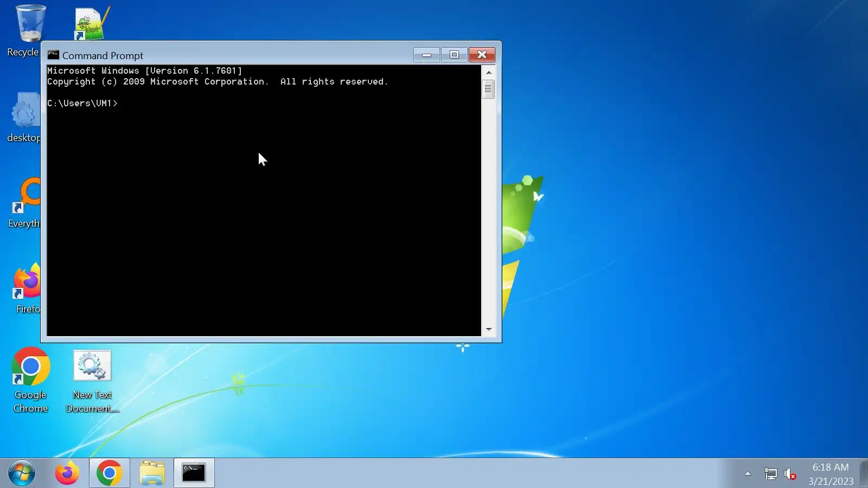The width and height of the screenshot is (868, 488).
Task: Select the Notepad++ shortcut on desktop
Action: click(92, 23)
